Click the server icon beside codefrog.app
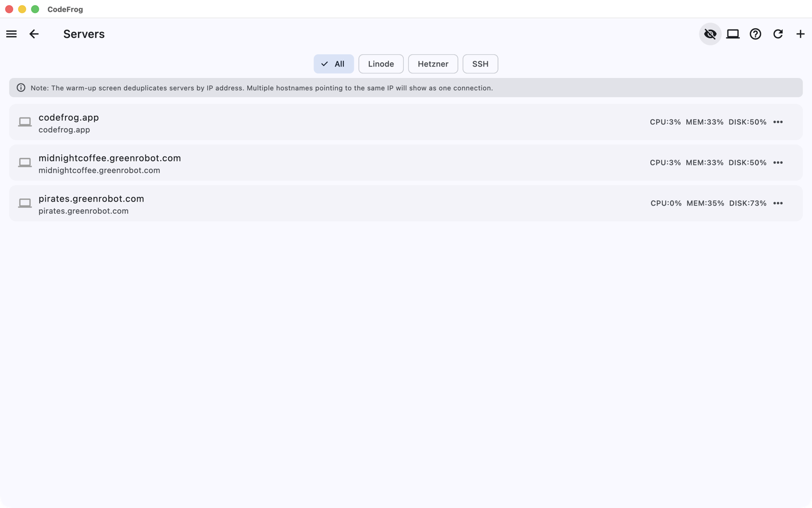The width and height of the screenshot is (812, 508). tap(25, 122)
